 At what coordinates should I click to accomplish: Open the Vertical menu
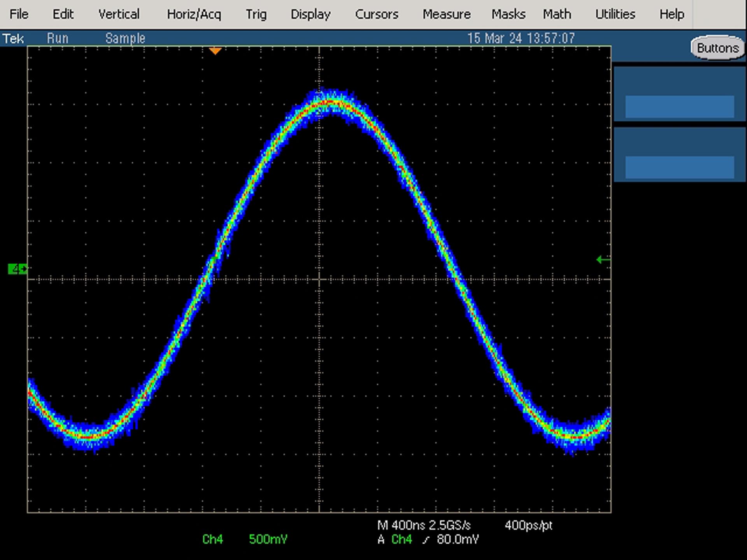point(119,14)
